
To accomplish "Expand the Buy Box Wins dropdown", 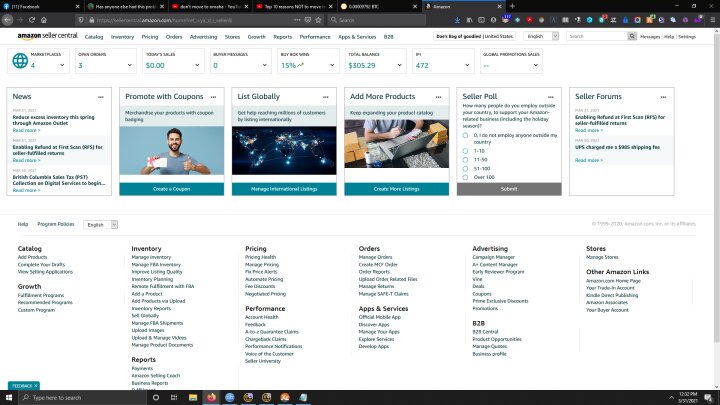I will click(332, 65).
